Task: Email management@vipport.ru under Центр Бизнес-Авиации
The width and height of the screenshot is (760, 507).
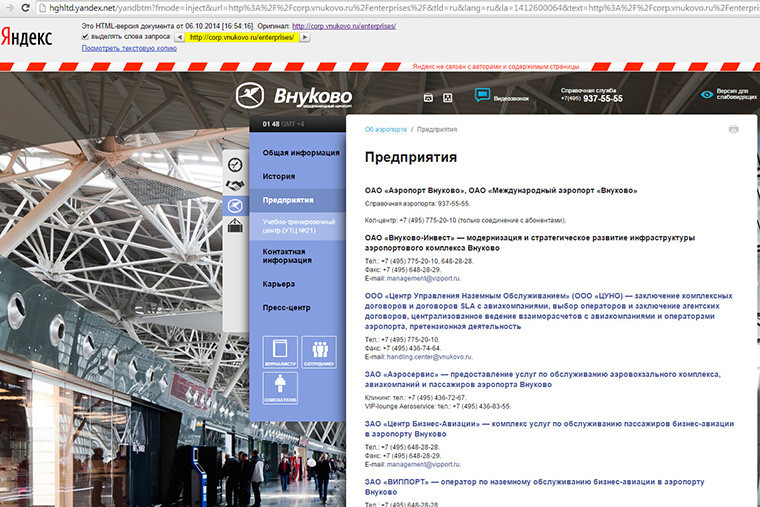Action: (x=424, y=464)
